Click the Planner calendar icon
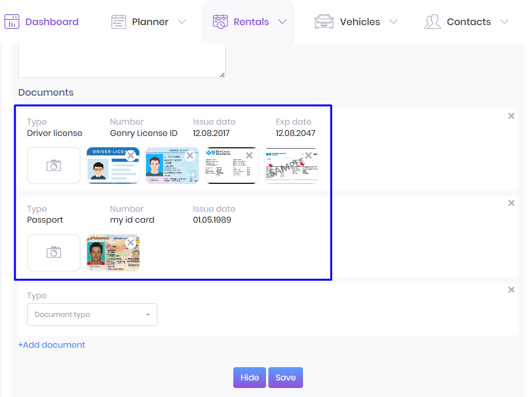Screen dimensions: 532x397 [119, 22]
